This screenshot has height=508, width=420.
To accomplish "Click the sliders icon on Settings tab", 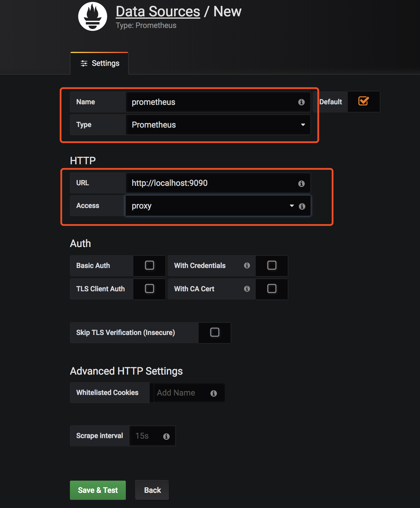I will pos(84,63).
